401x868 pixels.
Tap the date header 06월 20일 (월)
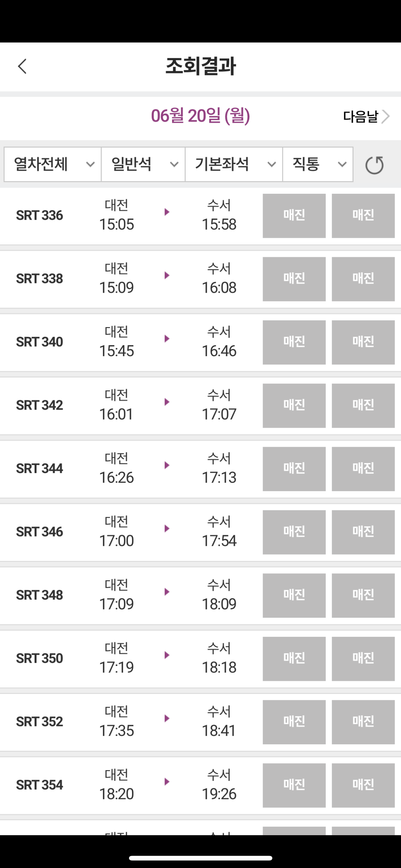point(200,116)
